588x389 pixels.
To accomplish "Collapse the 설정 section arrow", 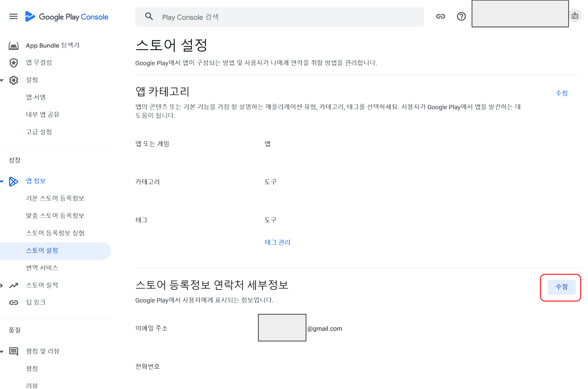I will point(2,80).
